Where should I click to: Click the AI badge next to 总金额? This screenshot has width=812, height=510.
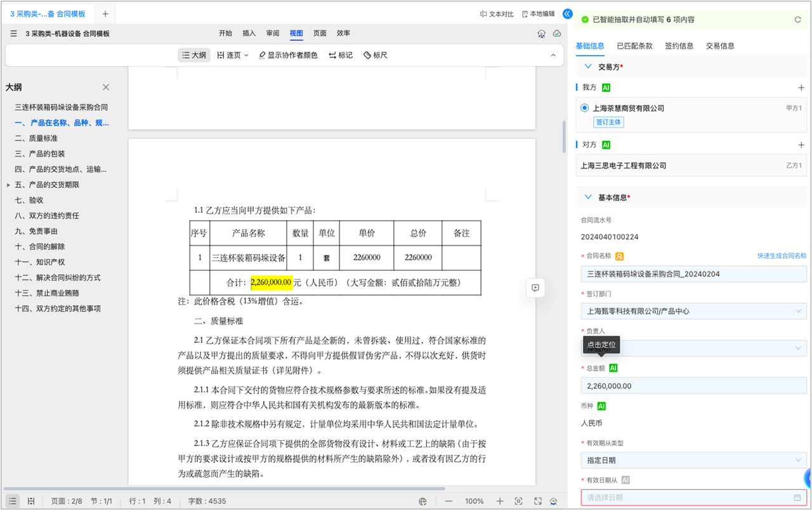coord(613,368)
